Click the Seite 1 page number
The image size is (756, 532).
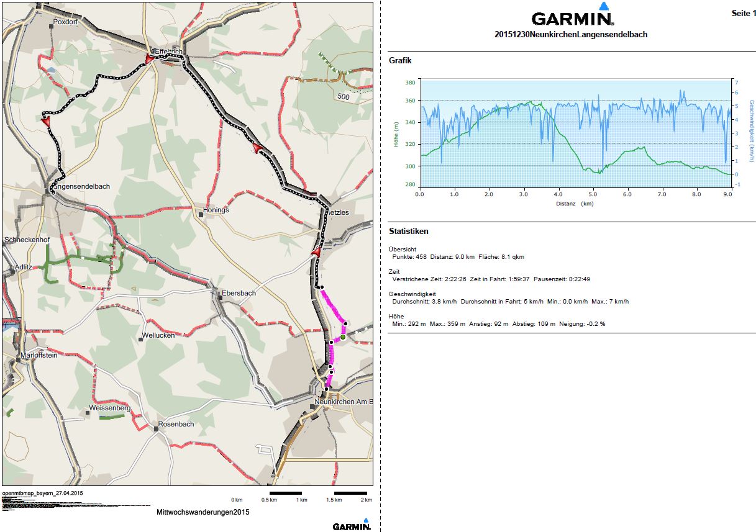(744, 14)
